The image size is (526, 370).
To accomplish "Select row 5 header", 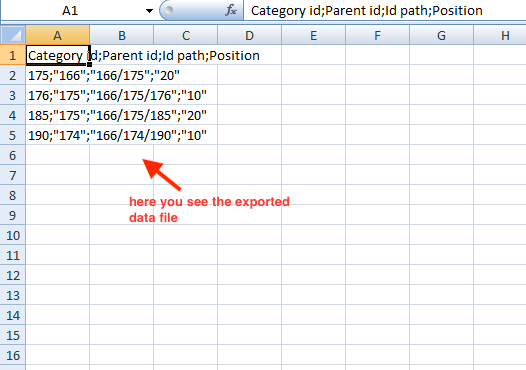I will [13, 135].
